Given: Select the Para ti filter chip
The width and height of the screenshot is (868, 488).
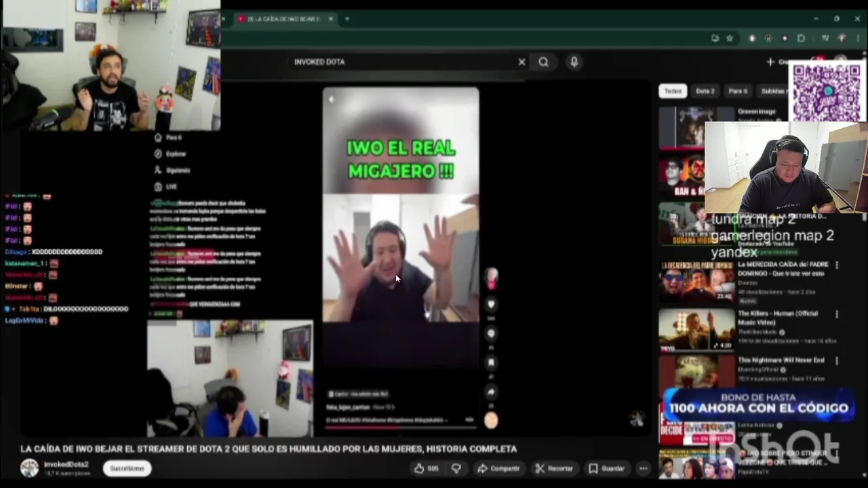Looking at the screenshot, I should tap(737, 91).
